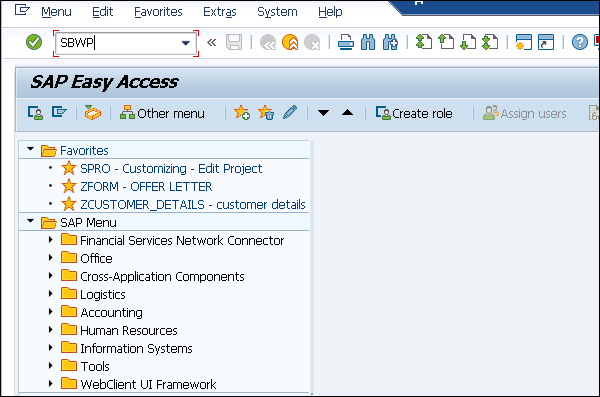
Task: Click the Next Page icon
Action: [468, 42]
